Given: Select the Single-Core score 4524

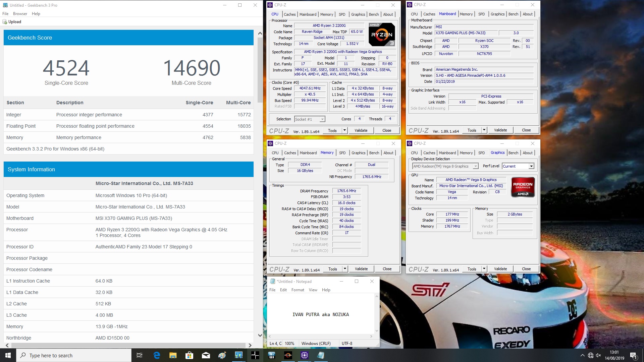Looking at the screenshot, I should tap(66, 68).
